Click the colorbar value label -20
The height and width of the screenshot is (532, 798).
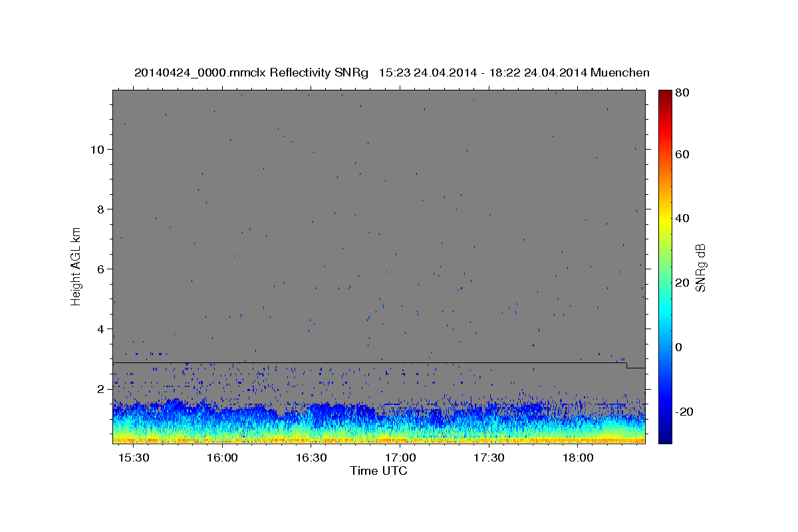pyautogui.click(x=684, y=412)
